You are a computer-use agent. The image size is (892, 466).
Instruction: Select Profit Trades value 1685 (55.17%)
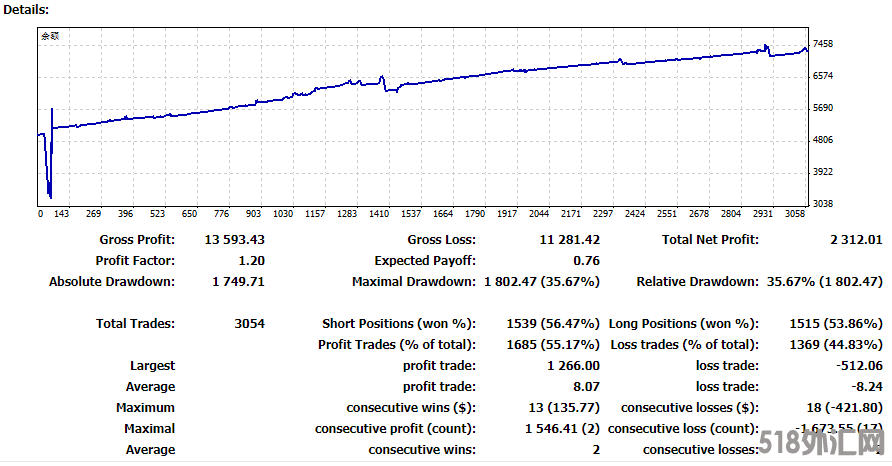pos(553,345)
